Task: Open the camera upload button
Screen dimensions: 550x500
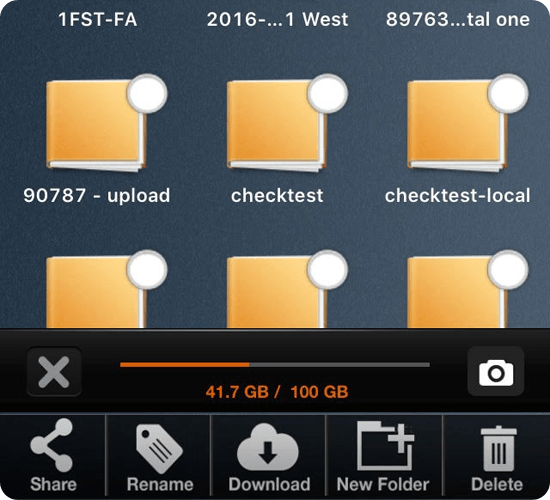Action: (496, 371)
